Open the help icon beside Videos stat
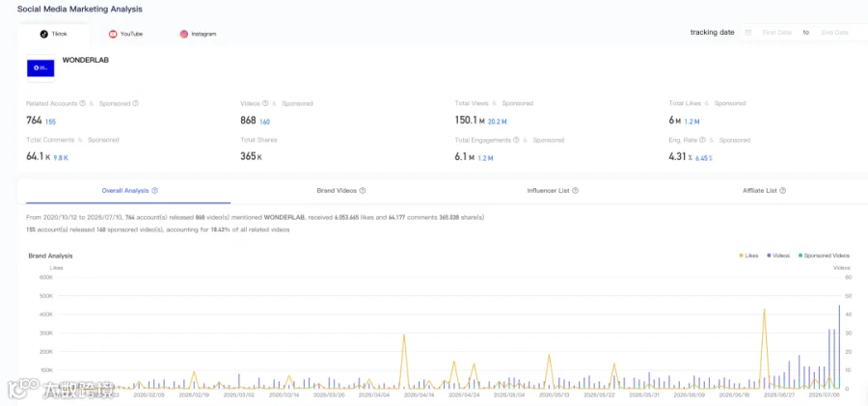This screenshot has width=868, height=406. (x=265, y=103)
